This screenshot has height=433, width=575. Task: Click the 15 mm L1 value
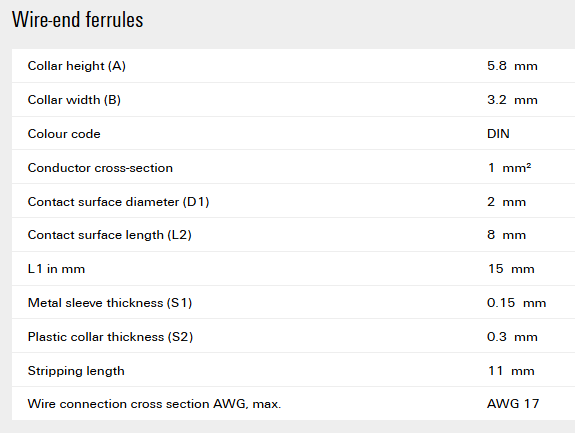click(511, 269)
